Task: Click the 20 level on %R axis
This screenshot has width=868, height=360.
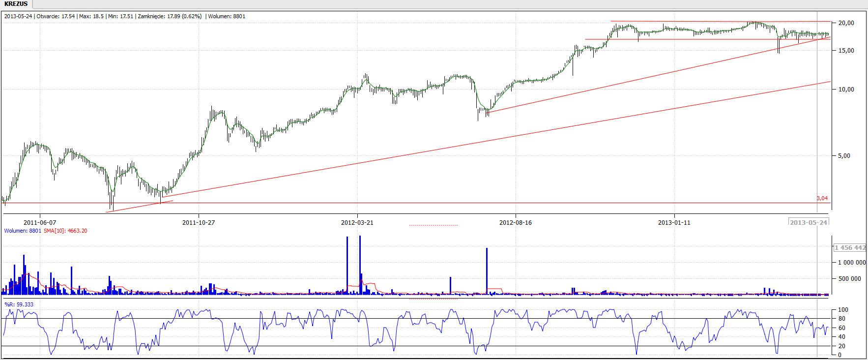Action: coord(842,346)
